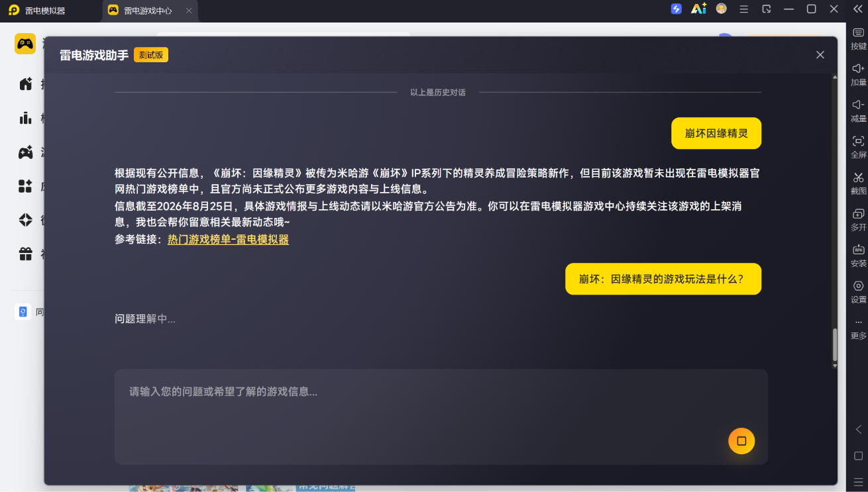This screenshot has width=868, height=492.
Task: Click the reply line starting 根据现有公开信息
Action: pos(437,173)
